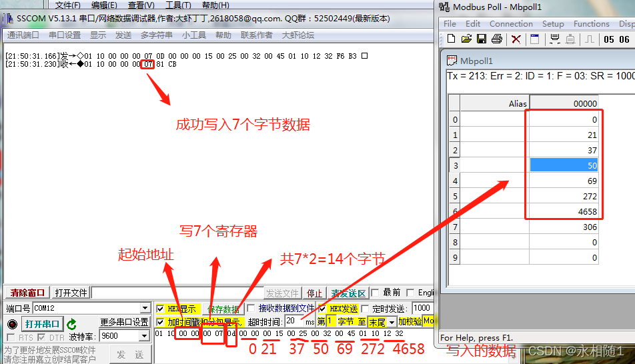Click SSCOM title bar app icon

pos(8,19)
